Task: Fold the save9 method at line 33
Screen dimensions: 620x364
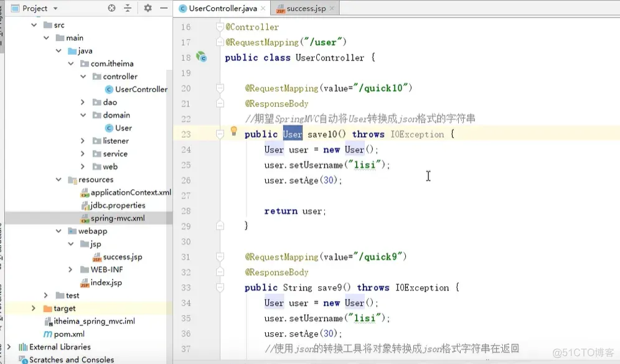Action: pos(220,287)
